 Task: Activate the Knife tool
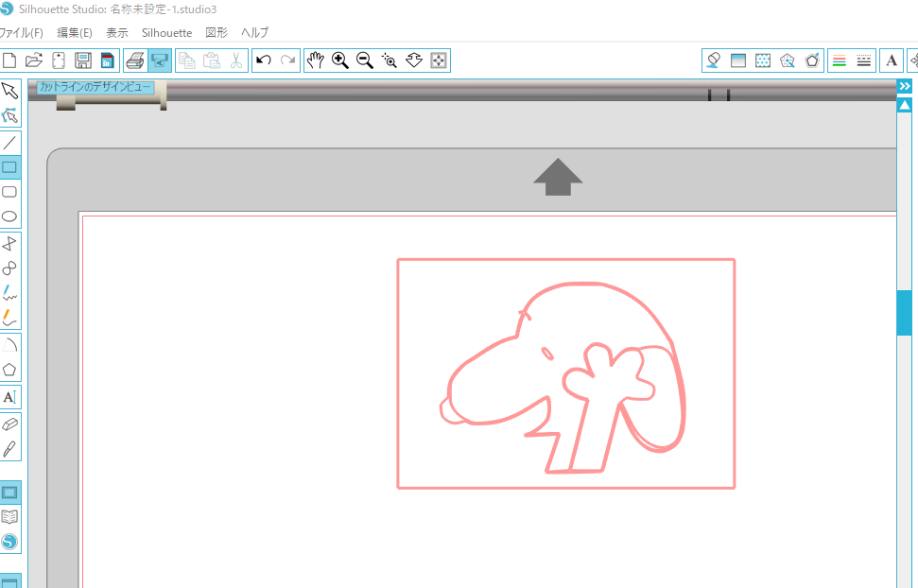point(10,449)
